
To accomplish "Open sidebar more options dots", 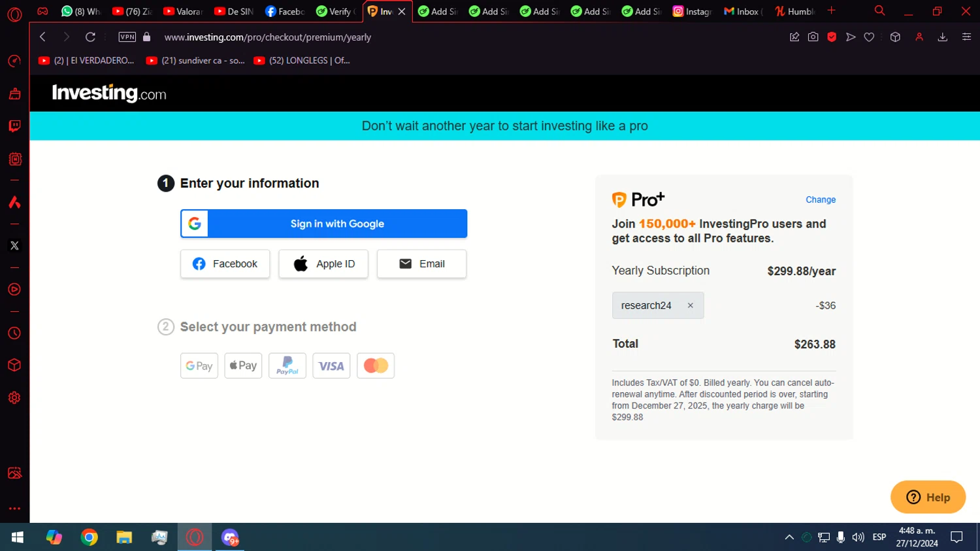I will pos(14,508).
